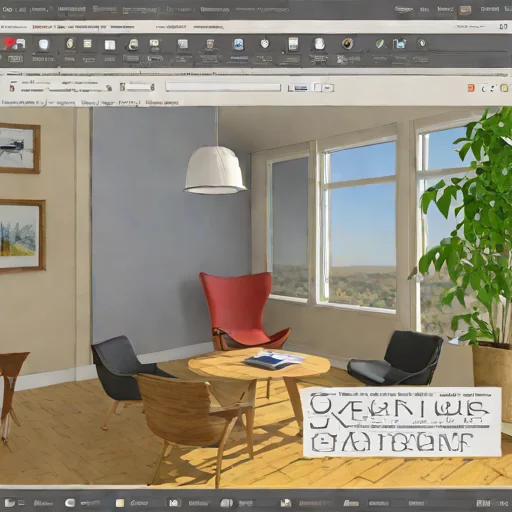Screen dimensions: 512x512
Task: Click the lower framed landscape picture on the wall
Action: coord(22,235)
